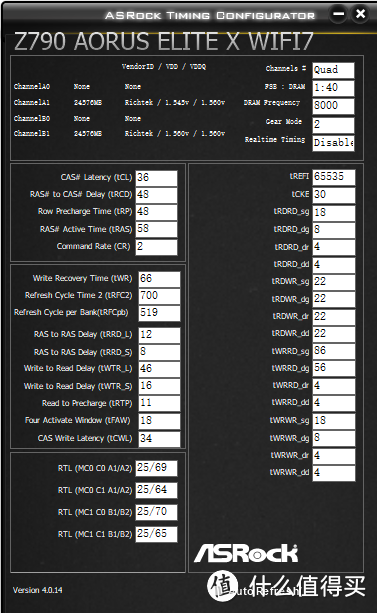Click the Four Activate Window (tFAW) field
The width and height of the screenshot is (377, 613).
coord(160,421)
